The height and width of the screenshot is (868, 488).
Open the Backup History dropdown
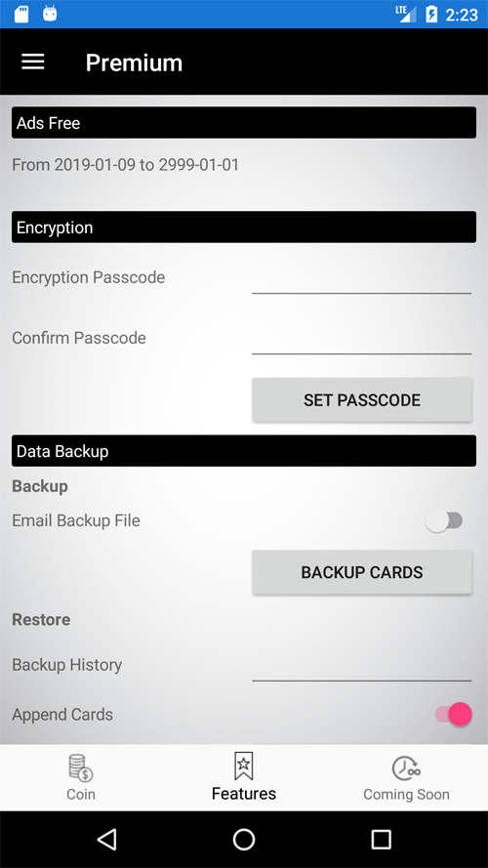(362, 665)
